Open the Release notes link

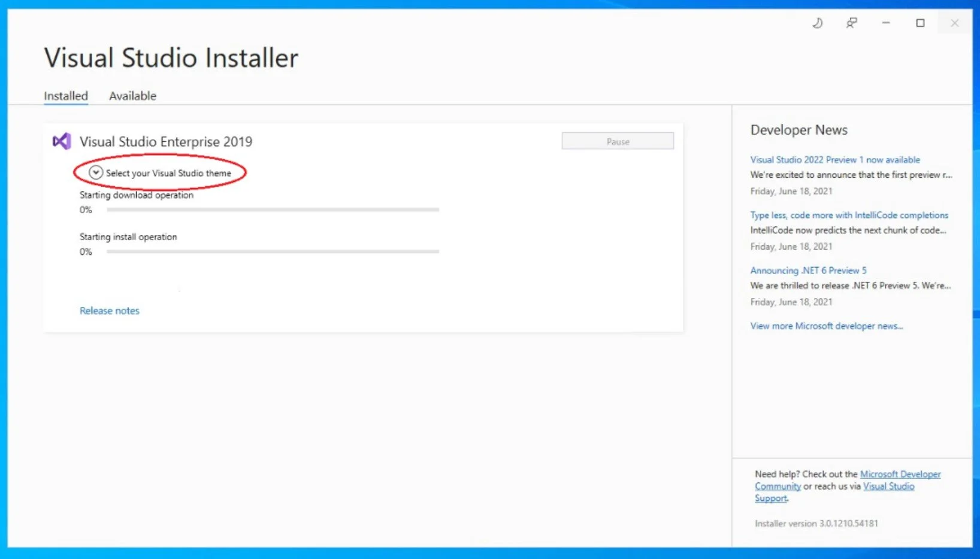click(110, 311)
